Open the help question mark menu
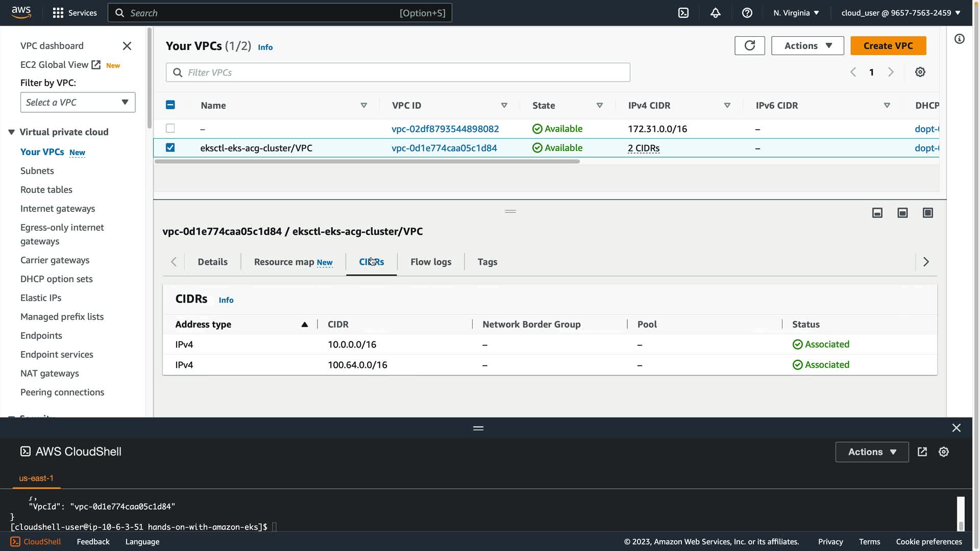980x551 pixels. pyautogui.click(x=747, y=13)
